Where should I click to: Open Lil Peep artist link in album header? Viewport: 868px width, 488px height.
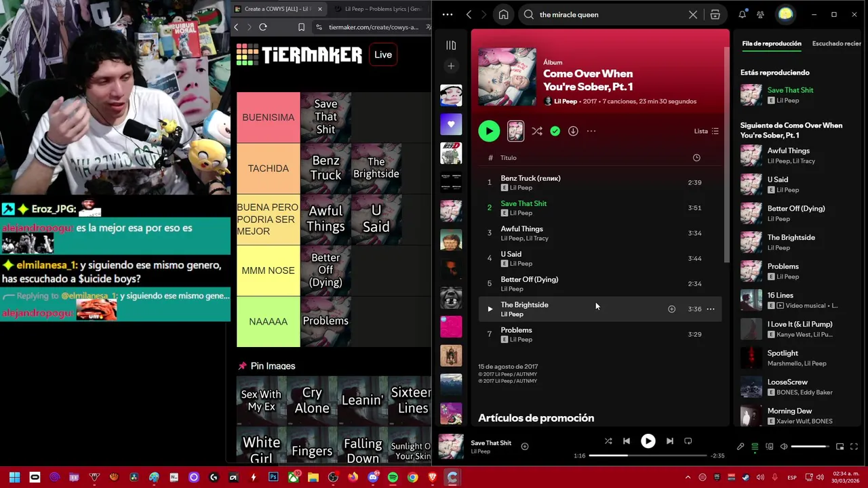[x=565, y=101]
